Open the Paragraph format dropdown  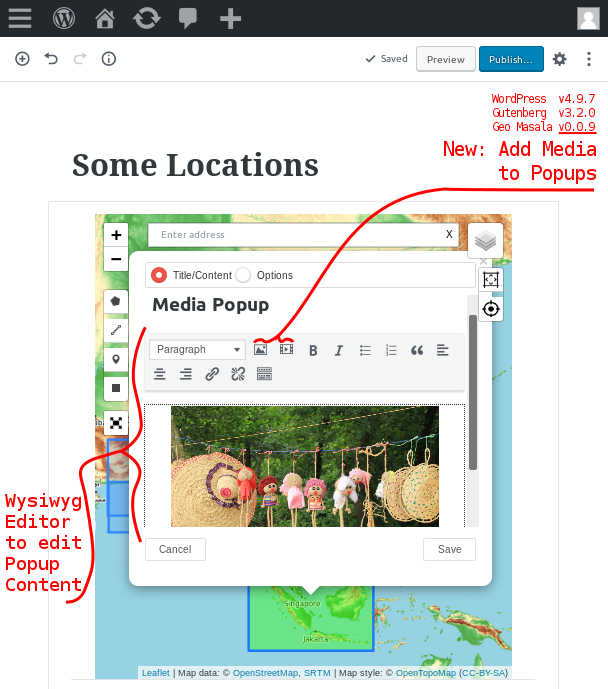pos(197,350)
